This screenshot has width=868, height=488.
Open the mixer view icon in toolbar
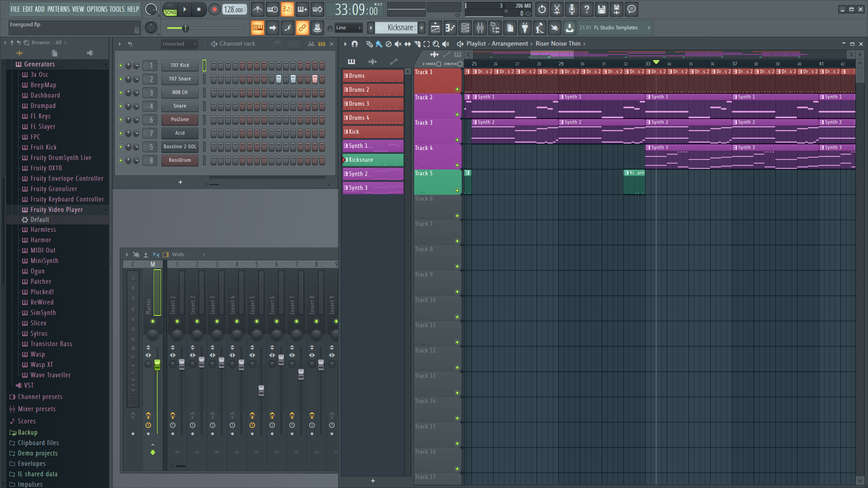pyautogui.click(x=480, y=28)
